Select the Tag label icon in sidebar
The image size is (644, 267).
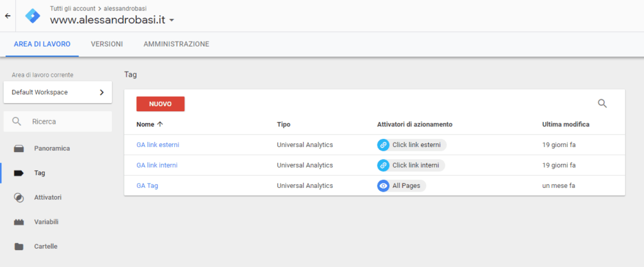[x=19, y=173]
